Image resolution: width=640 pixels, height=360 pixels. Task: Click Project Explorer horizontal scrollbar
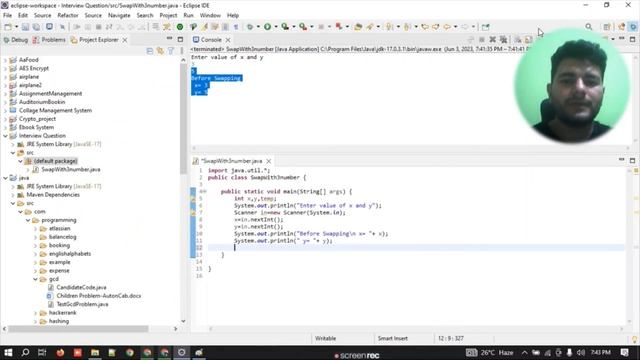[78, 329]
